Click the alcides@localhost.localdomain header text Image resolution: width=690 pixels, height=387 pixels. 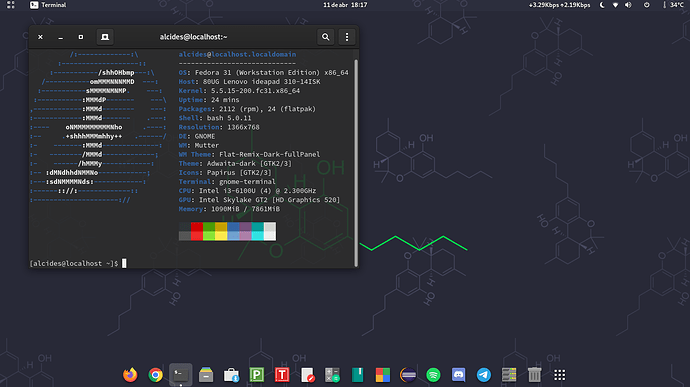pyautogui.click(x=237, y=54)
